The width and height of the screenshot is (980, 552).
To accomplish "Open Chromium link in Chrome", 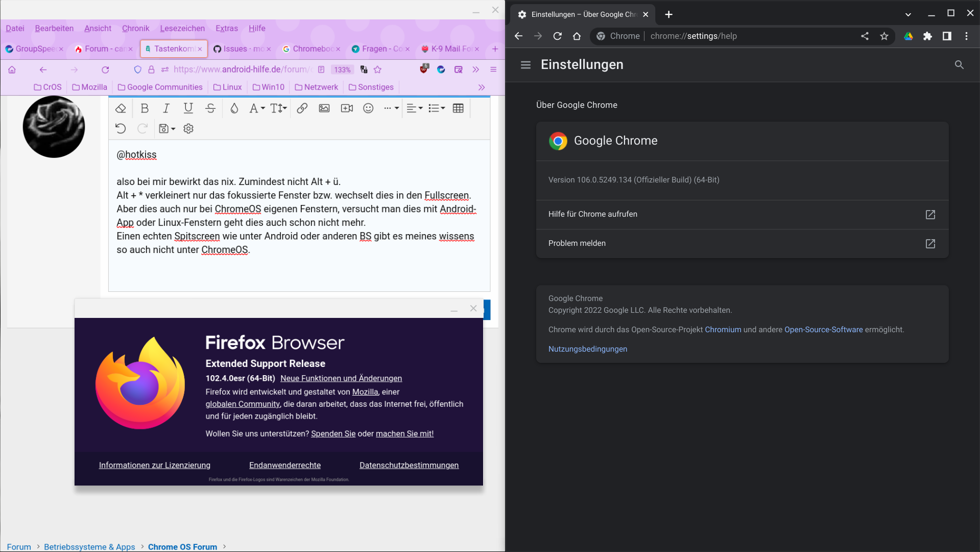I will tap(723, 330).
